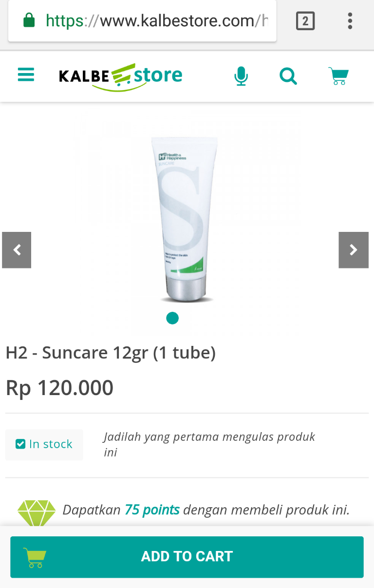374x588 pixels.
Task: Open the hamburger navigation menu
Action: tap(26, 75)
